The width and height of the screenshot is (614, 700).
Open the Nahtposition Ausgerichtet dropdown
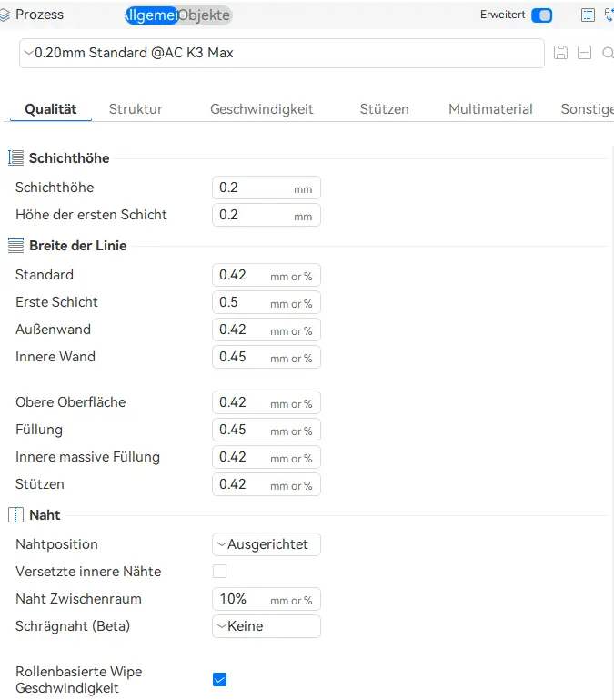pos(267,544)
